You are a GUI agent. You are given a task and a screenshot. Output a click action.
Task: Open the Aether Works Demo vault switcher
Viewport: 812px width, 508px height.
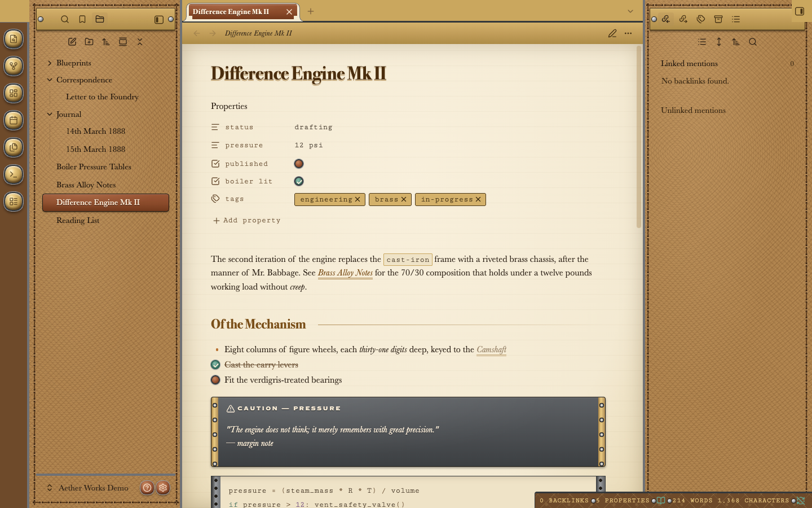tap(87, 488)
